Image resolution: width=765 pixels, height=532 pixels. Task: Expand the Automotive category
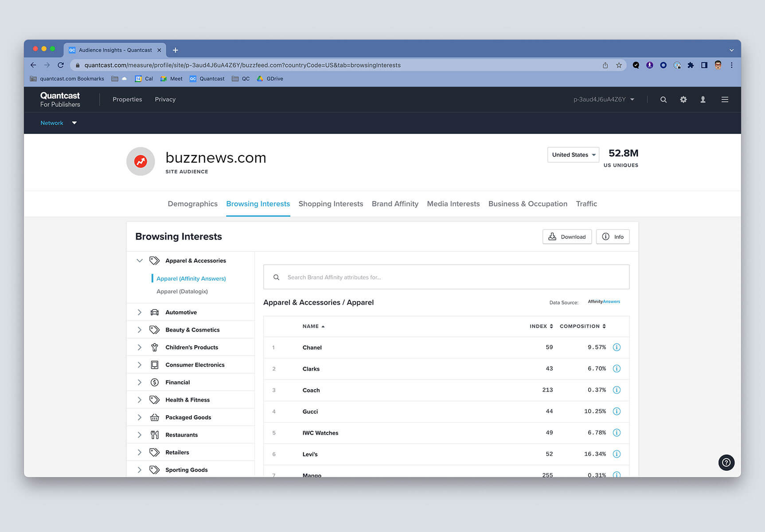point(140,312)
